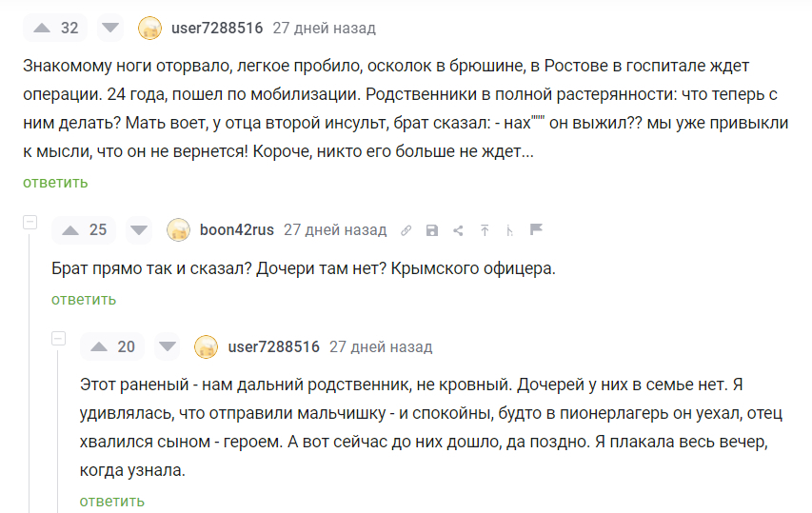Save boon42rus's comment with floppy icon
Viewport: 812px width, 513px height.
tap(432, 230)
